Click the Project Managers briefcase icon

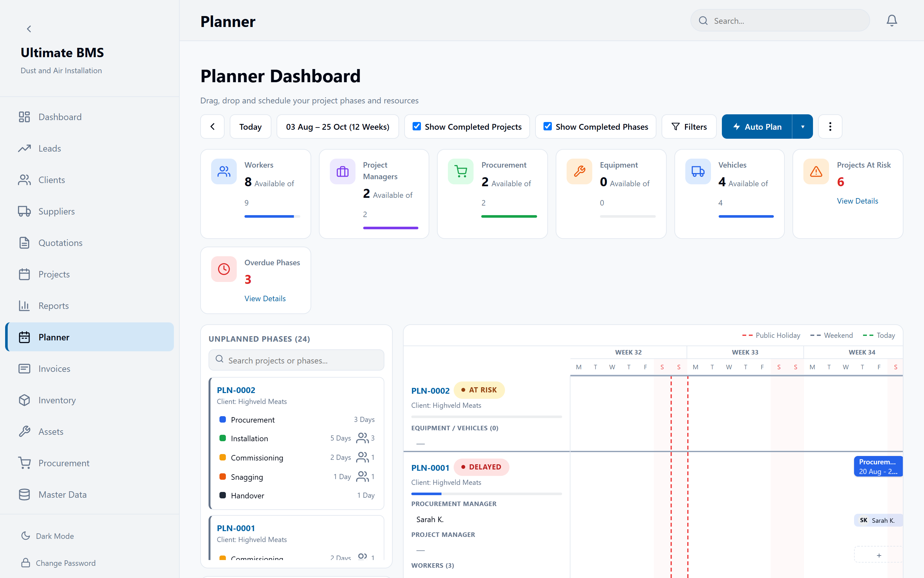(343, 171)
